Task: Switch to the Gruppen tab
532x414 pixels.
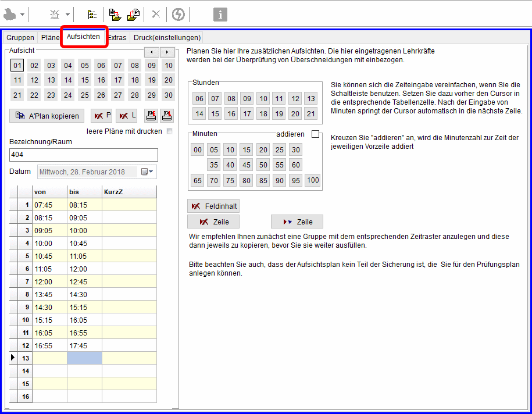Action: (x=20, y=38)
